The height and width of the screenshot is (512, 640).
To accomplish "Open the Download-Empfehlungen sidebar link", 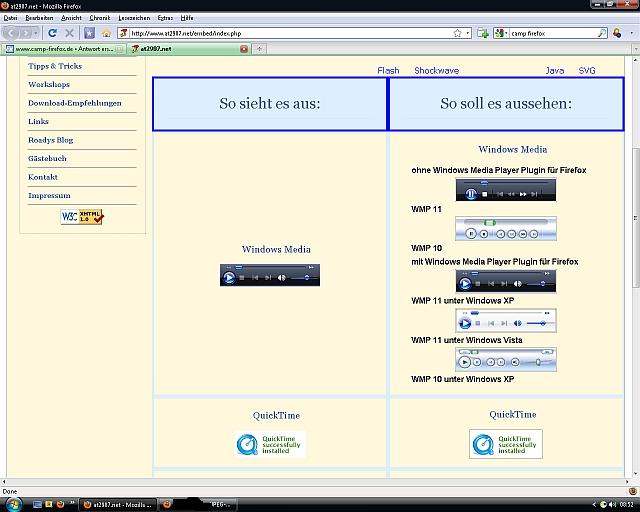I will pos(75,103).
